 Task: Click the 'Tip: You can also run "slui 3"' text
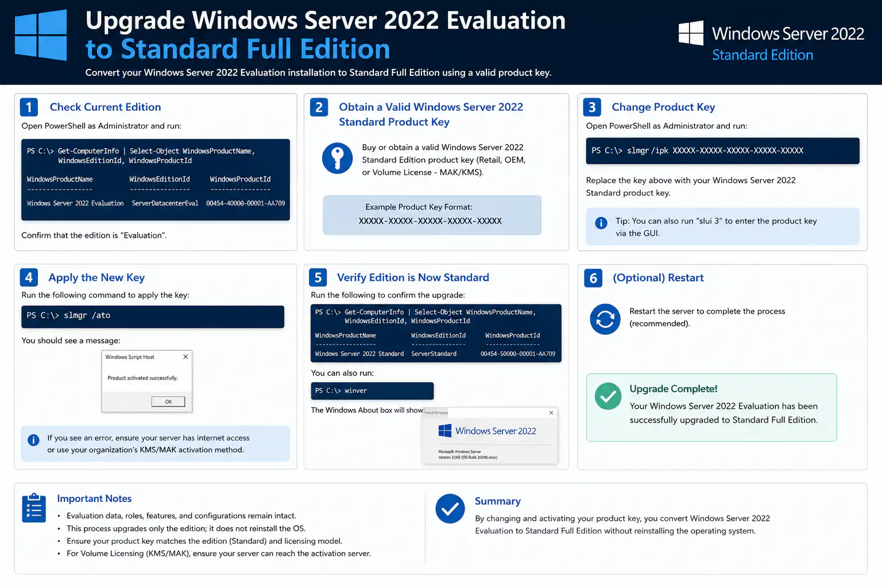[x=716, y=227]
